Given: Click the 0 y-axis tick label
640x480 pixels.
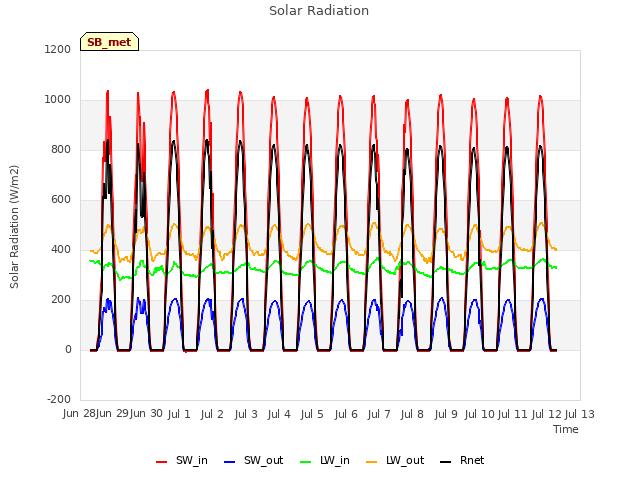Looking at the screenshot, I should pyautogui.click(x=68, y=349).
